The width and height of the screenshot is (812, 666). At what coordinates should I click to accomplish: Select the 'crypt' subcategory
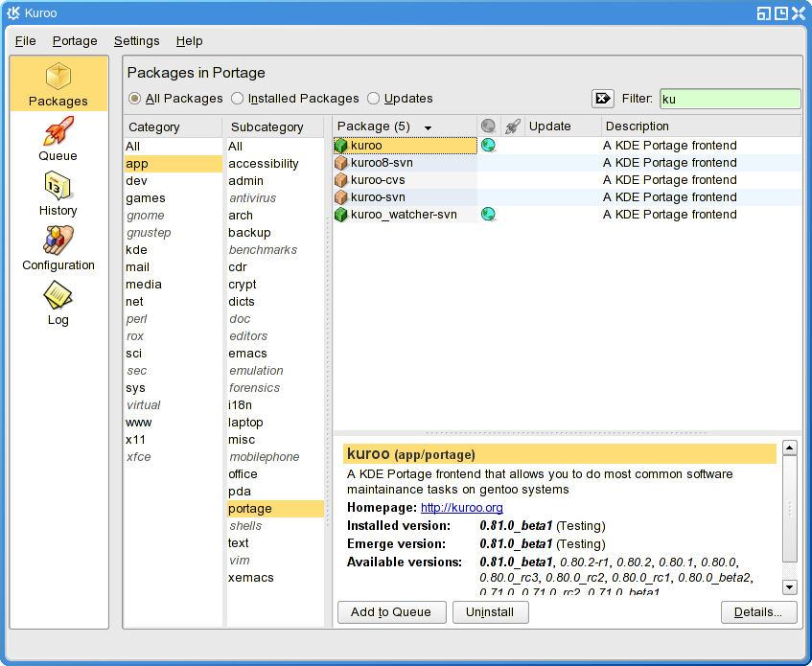pyautogui.click(x=275, y=285)
